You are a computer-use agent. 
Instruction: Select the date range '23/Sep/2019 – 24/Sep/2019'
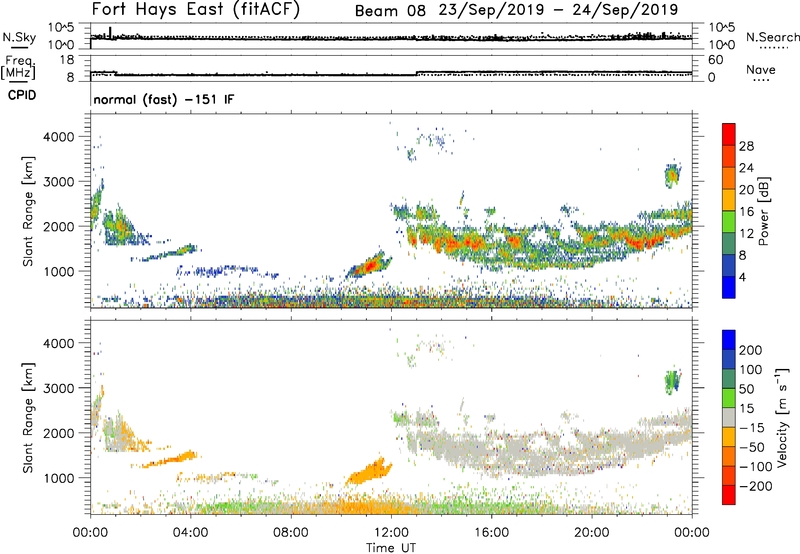click(559, 10)
